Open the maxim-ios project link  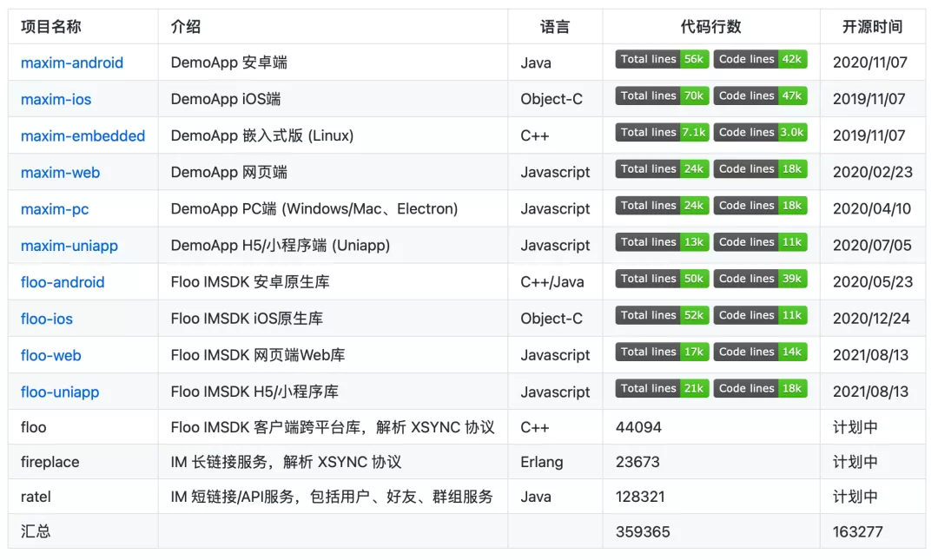pos(56,99)
